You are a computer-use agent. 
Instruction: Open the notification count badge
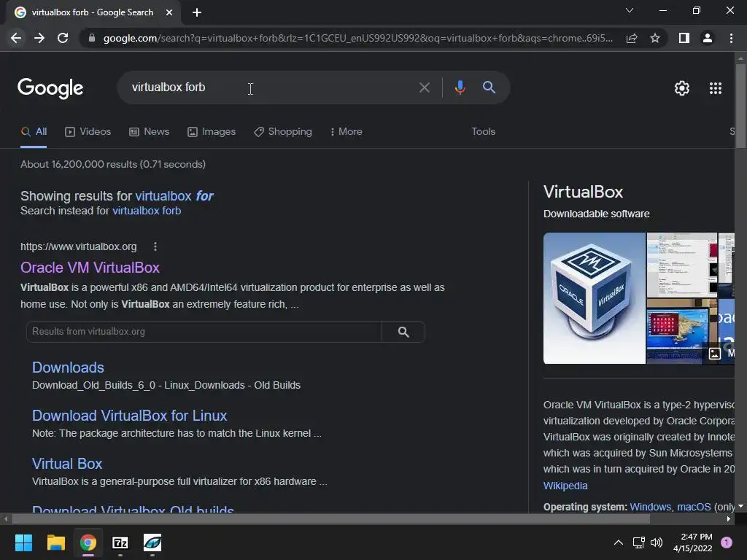pyautogui.click(x=727, y=542)
